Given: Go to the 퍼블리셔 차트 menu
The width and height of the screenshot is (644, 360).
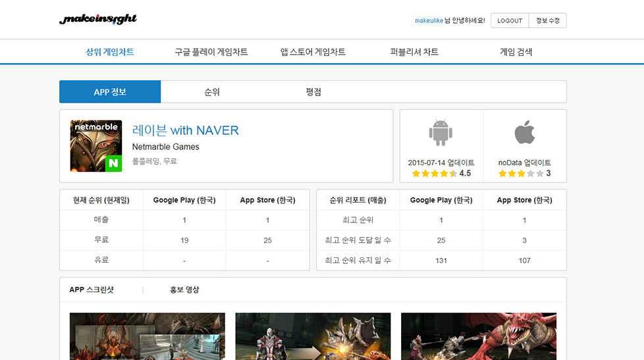Looking at the screenshot, I should pyautogui.click(x=414, y=52).
